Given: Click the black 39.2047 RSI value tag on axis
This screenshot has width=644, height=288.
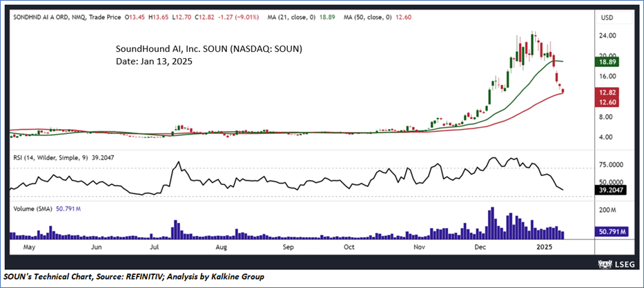Looking at the screenshot, I should click(x=609, y=190).
